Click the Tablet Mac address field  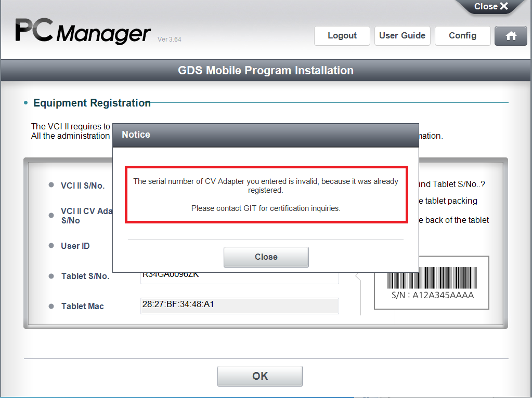point(240,306)
